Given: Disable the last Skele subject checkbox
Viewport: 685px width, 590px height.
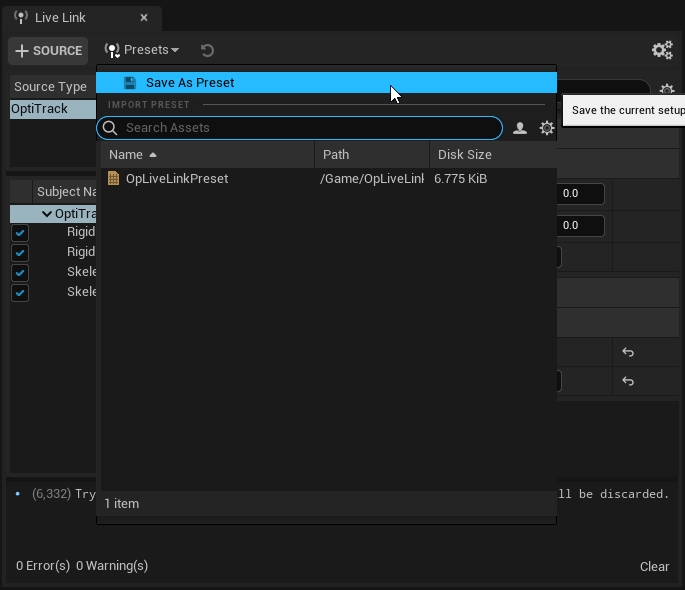Looking at the screenshot, I should click(x=20, y=293).
